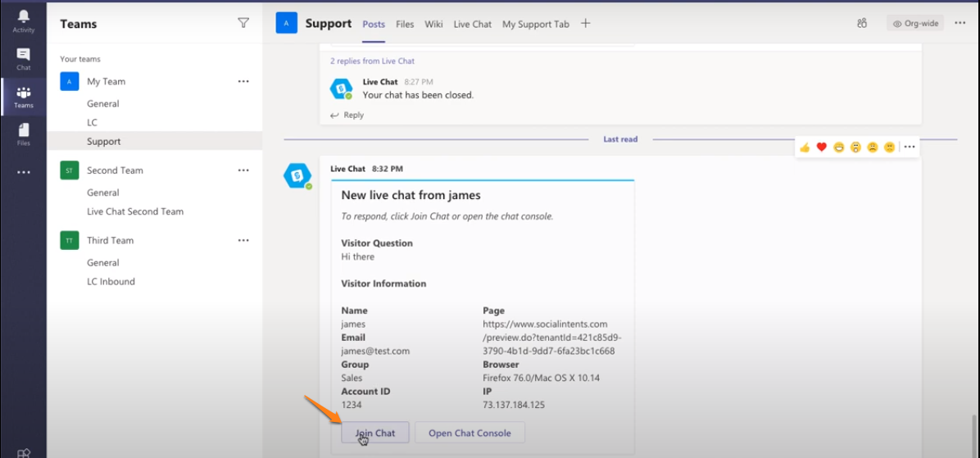This screenshot has height=458, width=980.
Task: Click the Org-wide badge
Action: click(915, 23)
